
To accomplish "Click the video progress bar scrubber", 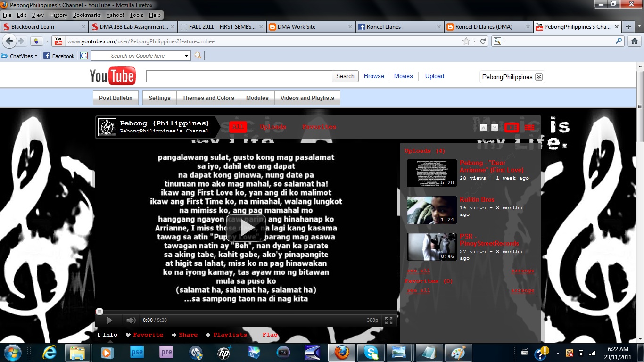I will tap(99, 312).
